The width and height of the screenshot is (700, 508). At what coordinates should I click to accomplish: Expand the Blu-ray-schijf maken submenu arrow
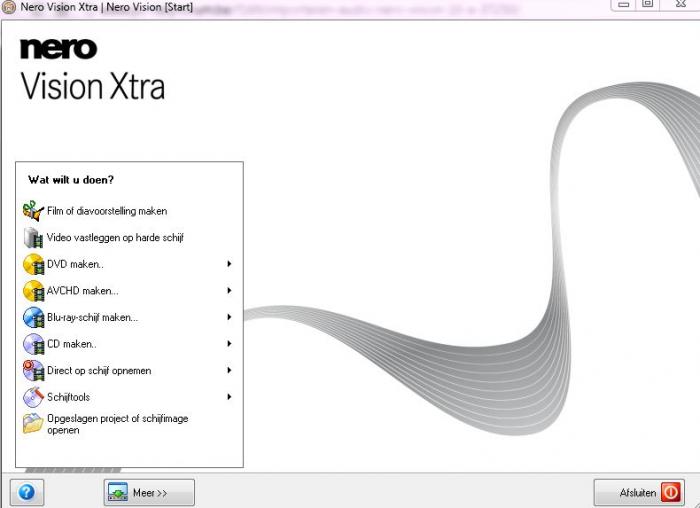[229, 317]
